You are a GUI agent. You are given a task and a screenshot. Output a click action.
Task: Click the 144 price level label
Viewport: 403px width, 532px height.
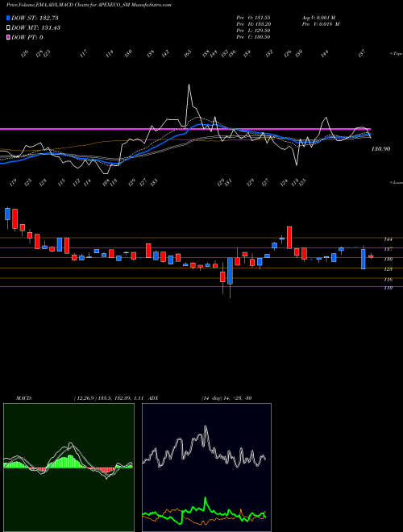[388, 239]
